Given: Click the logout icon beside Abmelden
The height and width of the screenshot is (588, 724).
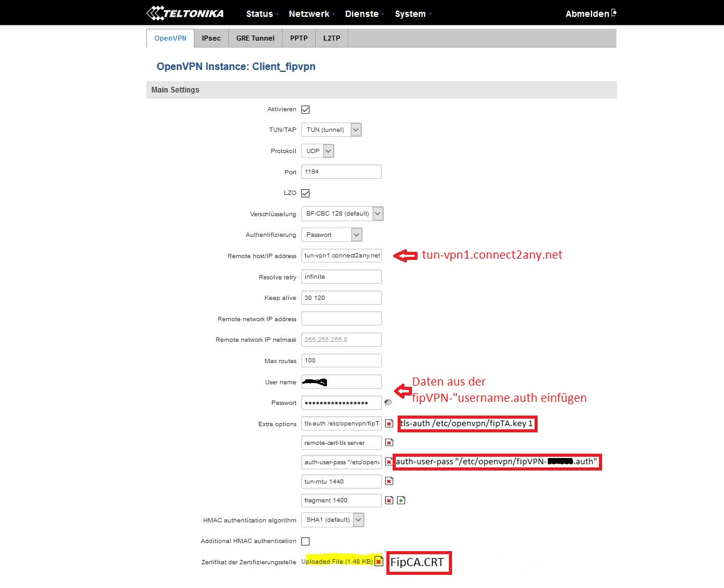Looking at the screenshot, I should pos(614,13).
